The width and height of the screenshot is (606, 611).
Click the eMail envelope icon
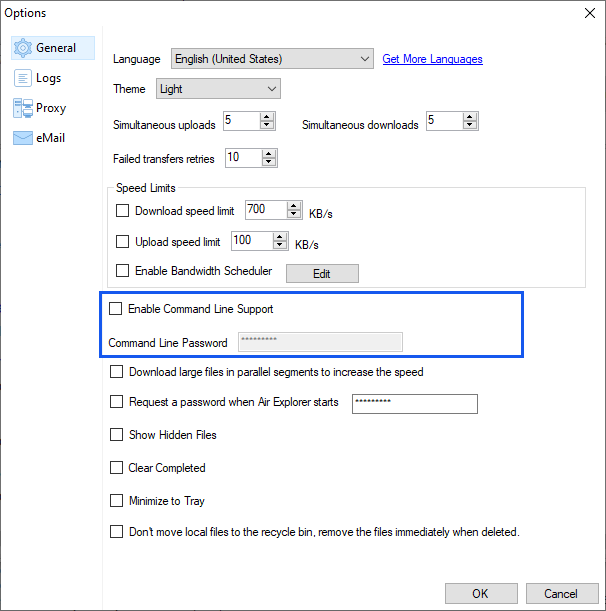tap(23, 138)
